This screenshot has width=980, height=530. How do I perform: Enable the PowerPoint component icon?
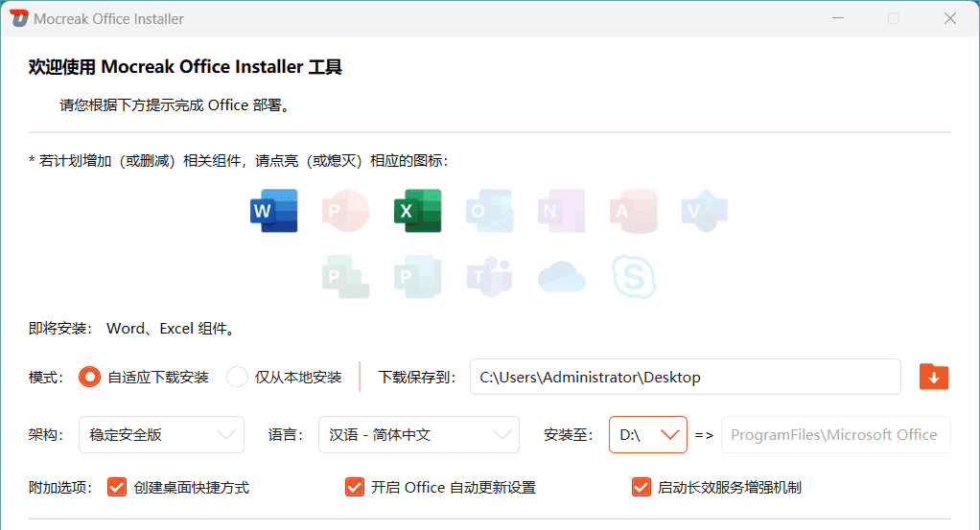pos(345,211)
